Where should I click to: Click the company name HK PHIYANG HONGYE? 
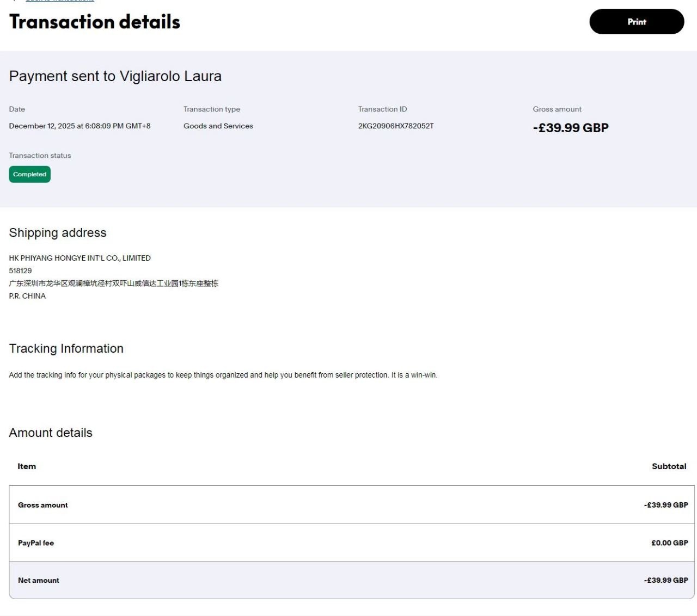[80, 258]
